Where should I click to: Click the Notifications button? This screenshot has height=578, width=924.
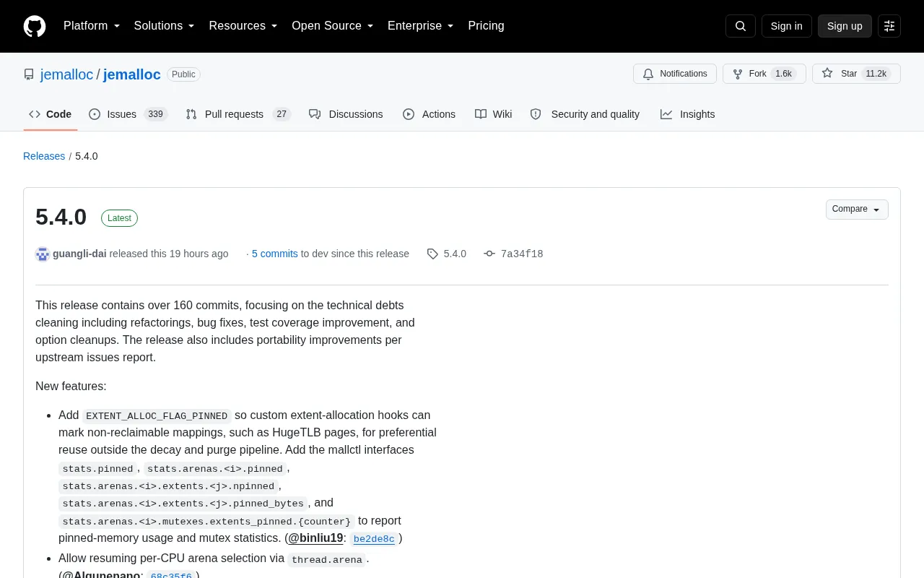pos(675,74)
